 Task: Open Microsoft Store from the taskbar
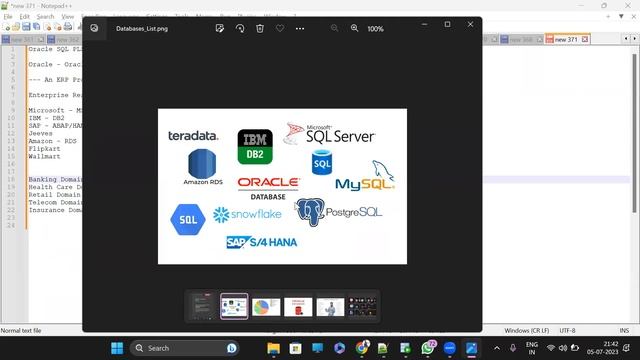[296, 348]
